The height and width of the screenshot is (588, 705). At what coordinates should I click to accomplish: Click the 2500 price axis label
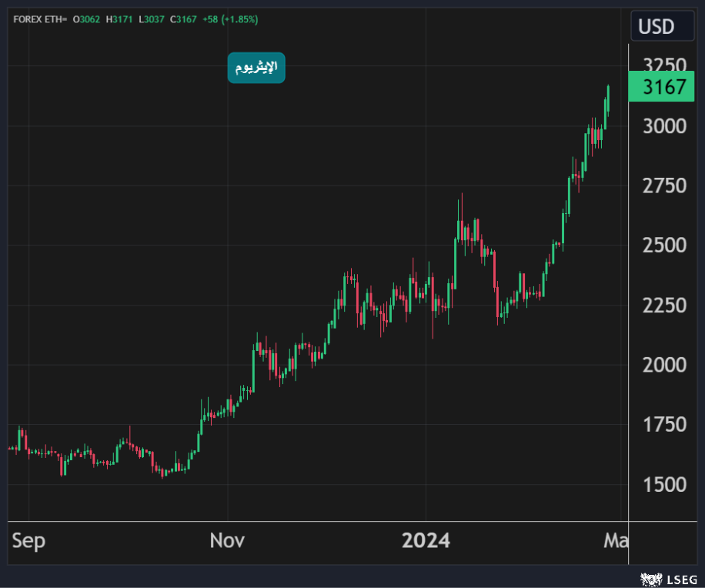[x=664, y=246]
